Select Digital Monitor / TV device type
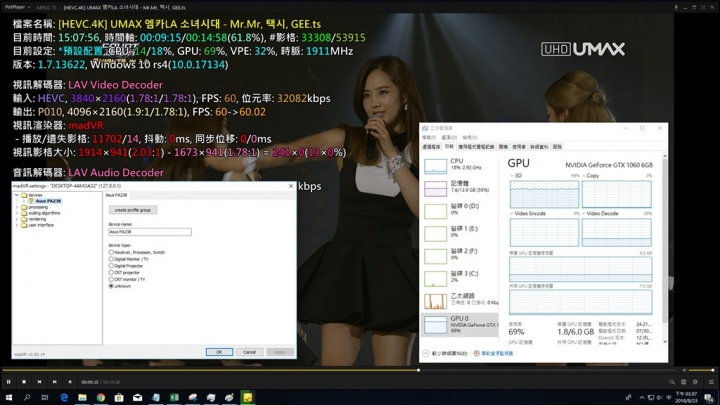The image size is (720, 405). 128,259
